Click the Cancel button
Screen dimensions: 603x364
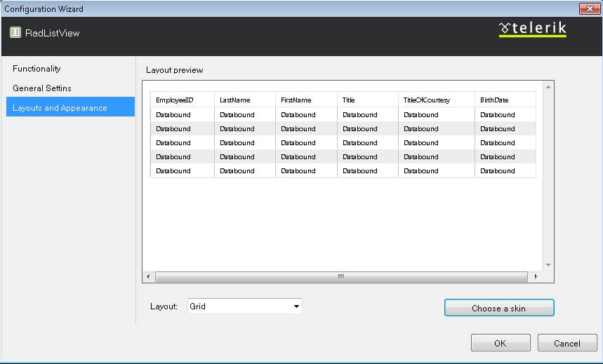pos(566,343)
